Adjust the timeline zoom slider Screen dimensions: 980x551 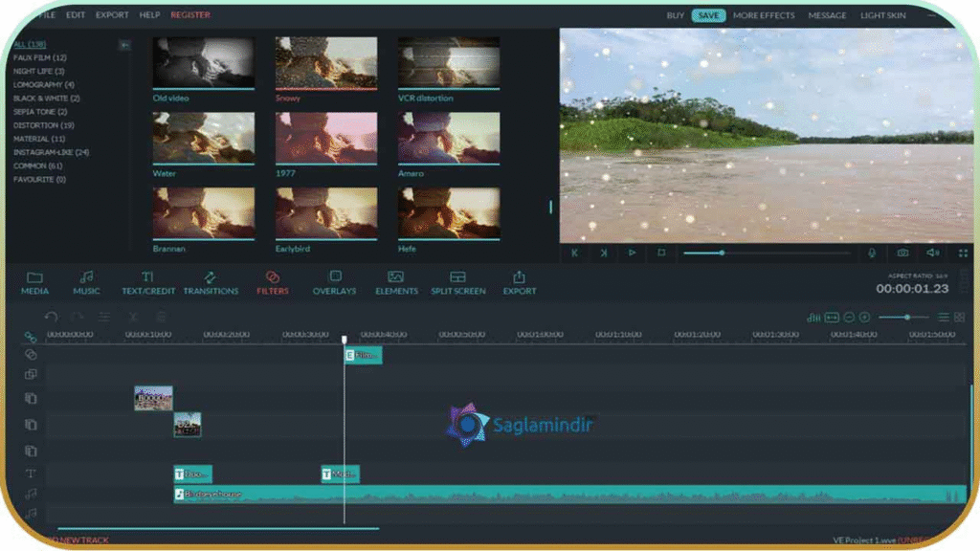tap(906, 317)
